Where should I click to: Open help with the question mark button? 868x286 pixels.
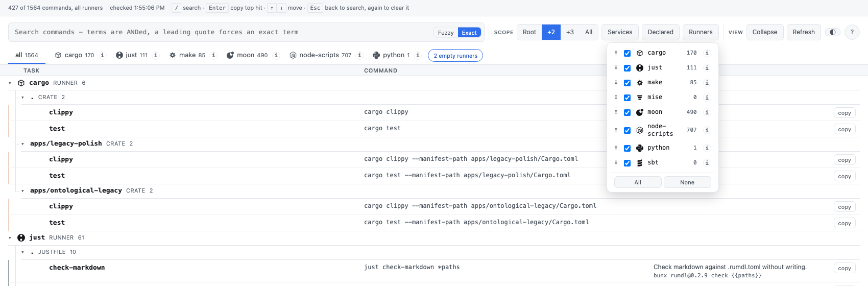click(852, 32)
